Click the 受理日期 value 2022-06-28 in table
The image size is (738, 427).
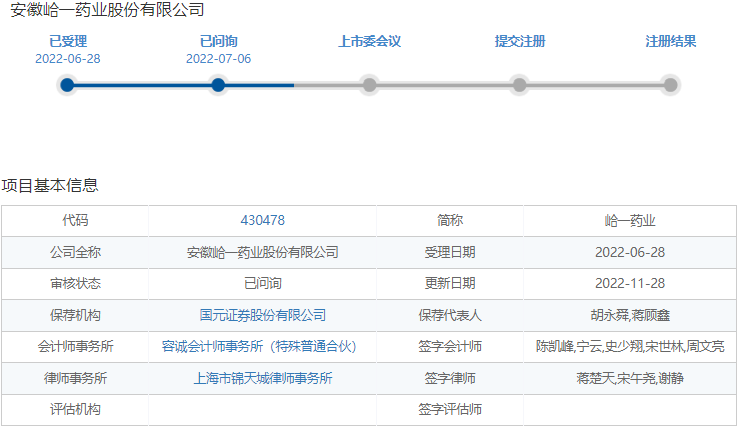[x=630, y=252]
